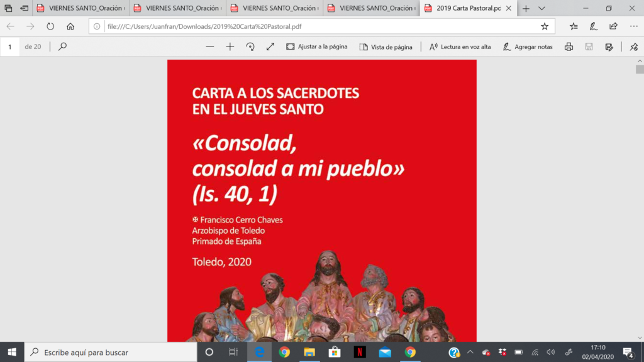Viewport: 644px width, 362px height.
Task: Unpin the PDF toolbar
Action: 634,47
